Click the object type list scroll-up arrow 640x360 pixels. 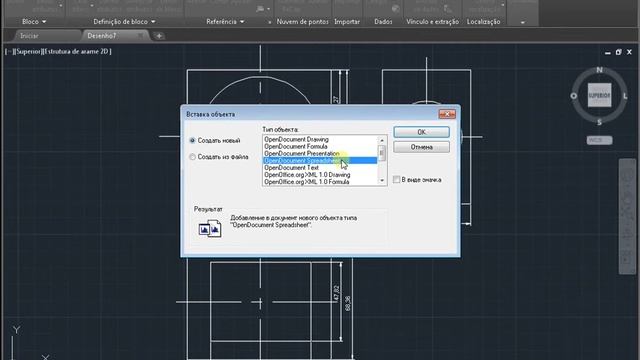382,140
